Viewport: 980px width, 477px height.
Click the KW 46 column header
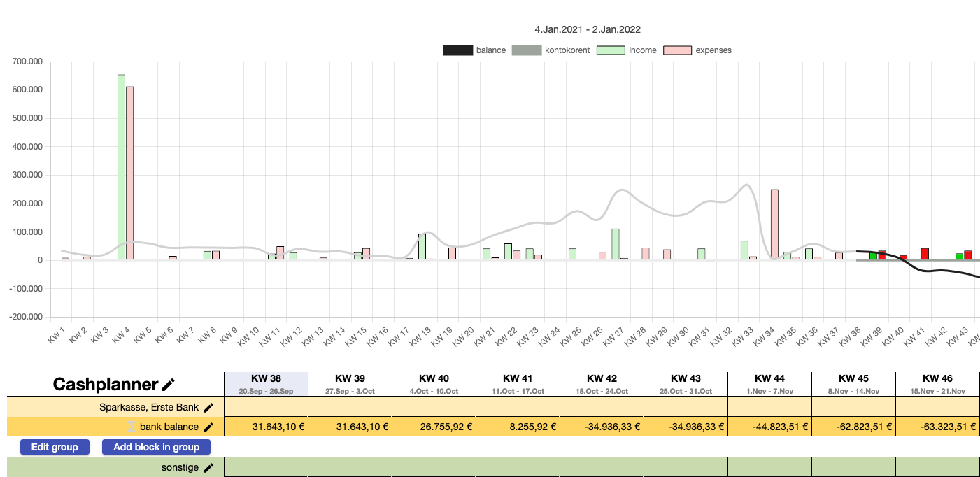click(937, 383)
